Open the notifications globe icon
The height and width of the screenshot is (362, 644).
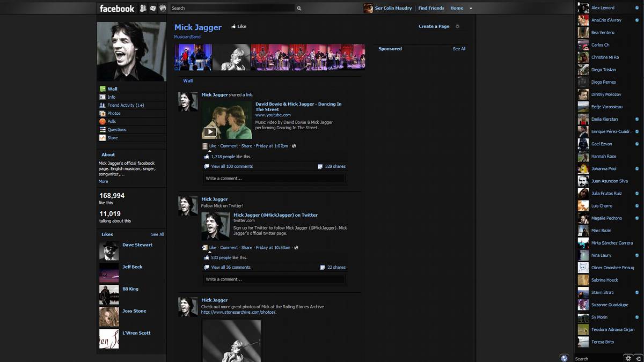tap(163, 8)
